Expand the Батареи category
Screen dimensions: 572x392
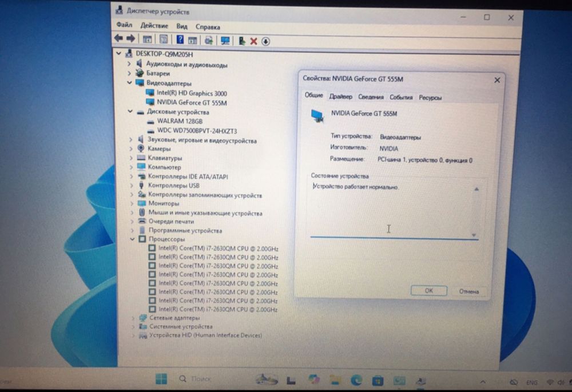129,73
